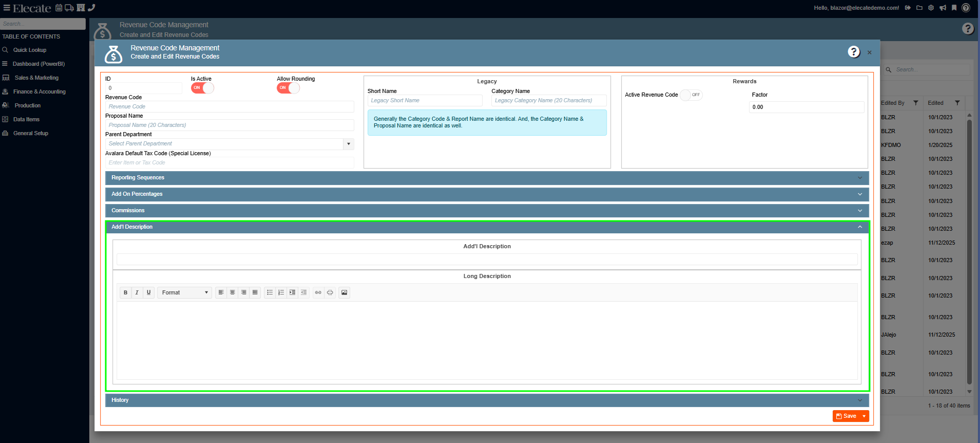Open Quick Lookup from table of contents
Image resolution: width=980 pixels, height=443 pixels.
[x=30, y=50]
